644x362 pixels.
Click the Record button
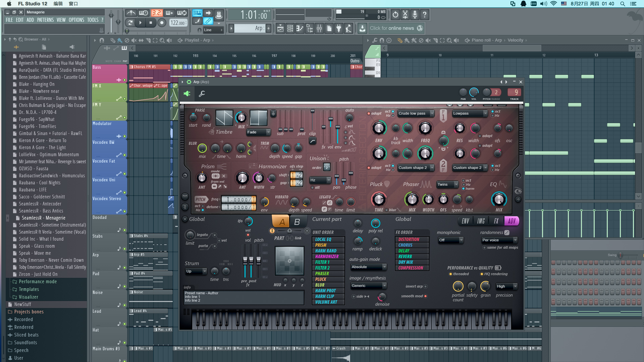pyautogui.click(x=162, y=23)
